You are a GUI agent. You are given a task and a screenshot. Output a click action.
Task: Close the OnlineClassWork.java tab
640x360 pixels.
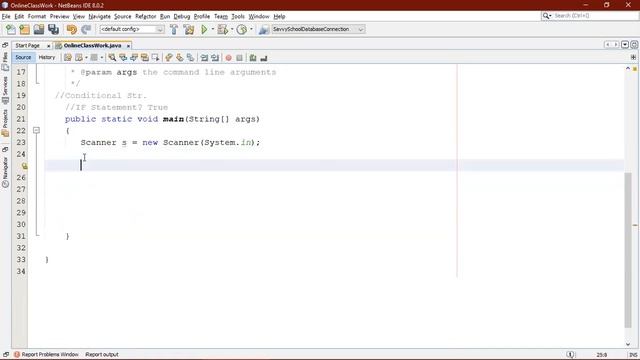128,46
